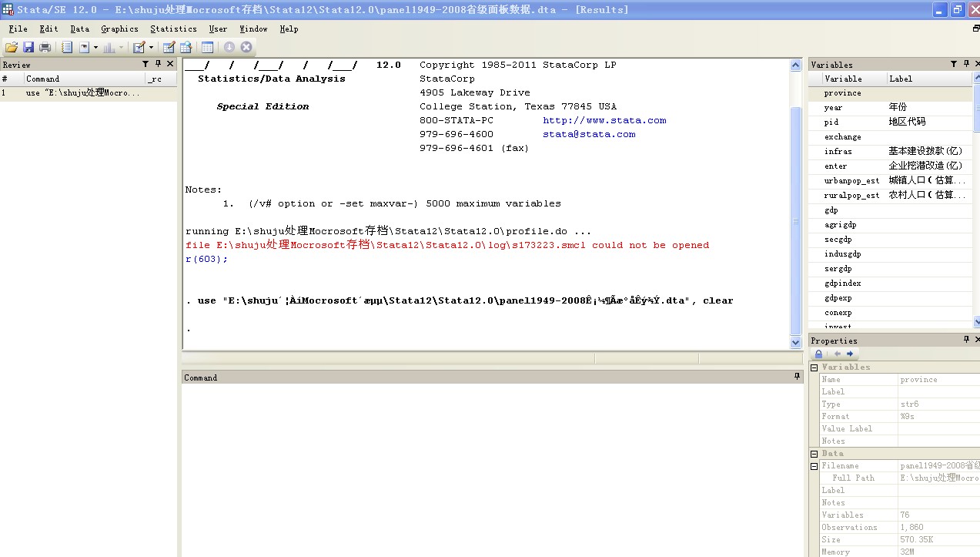Viewport: 980px width, 557px height.
Task: Open the Data menu
Action: coord(80,29)
